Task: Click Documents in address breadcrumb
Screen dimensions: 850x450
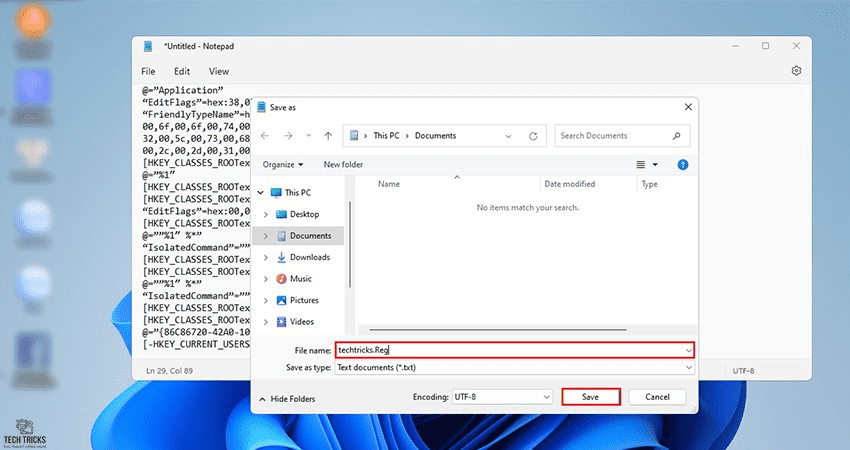Action: tap(435, 136)
